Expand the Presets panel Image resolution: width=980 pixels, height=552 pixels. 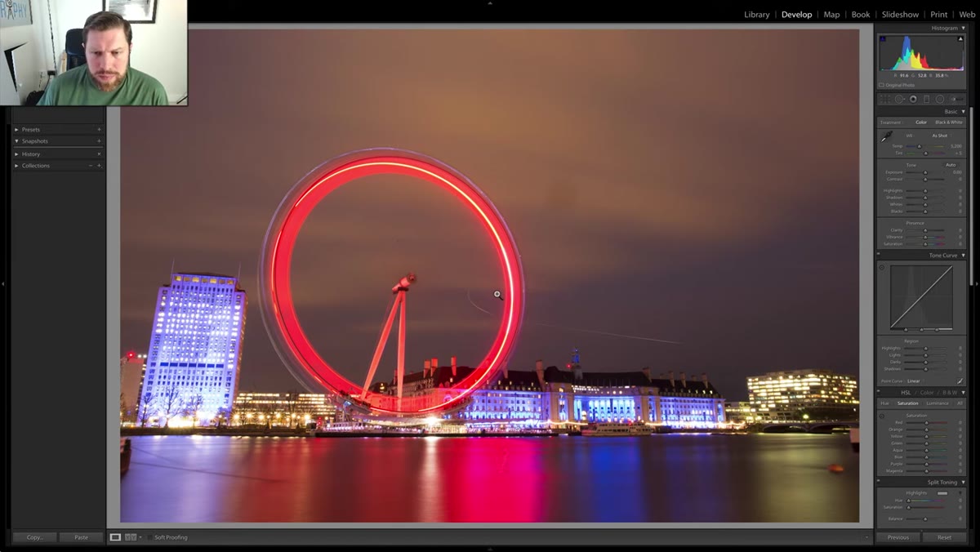coord(16,129)
